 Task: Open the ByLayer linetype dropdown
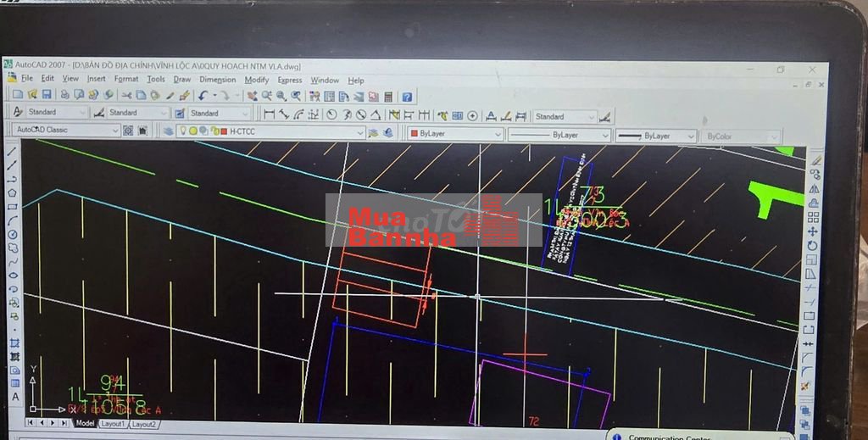click(559, 135)
